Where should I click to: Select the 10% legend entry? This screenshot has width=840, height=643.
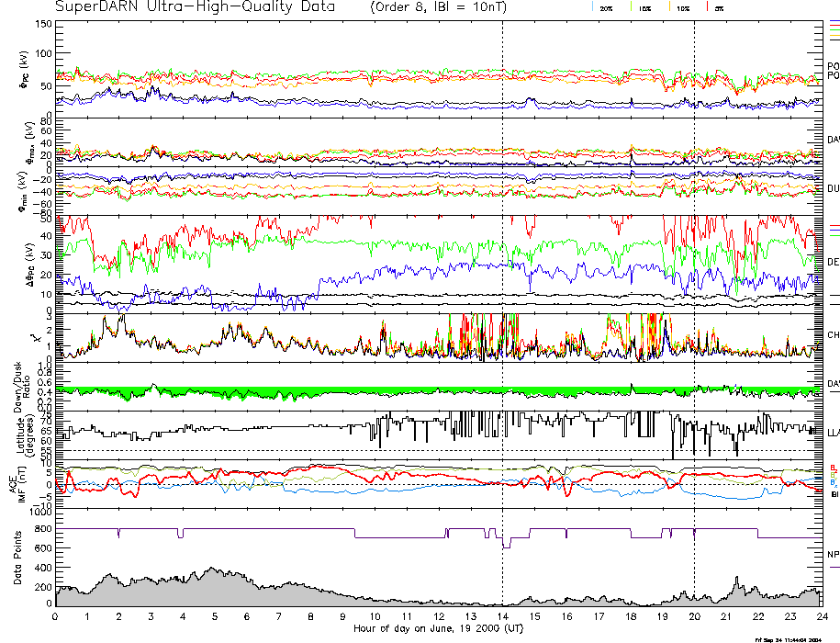point(681,7)
